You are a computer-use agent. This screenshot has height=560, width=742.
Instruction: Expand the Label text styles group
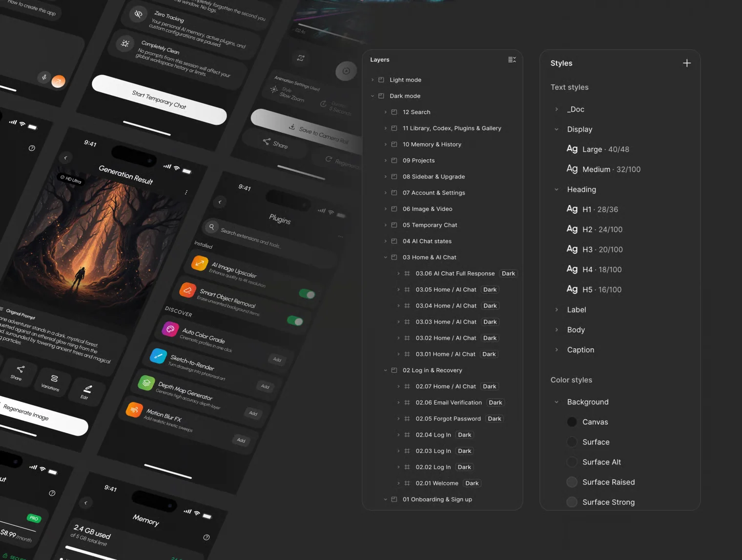click(556, 310)
